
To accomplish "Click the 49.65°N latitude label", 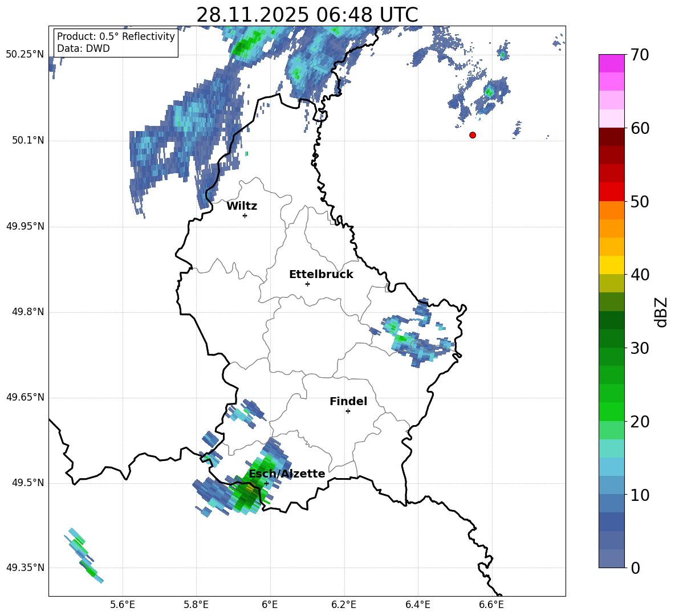I will [x=25, y=397].
